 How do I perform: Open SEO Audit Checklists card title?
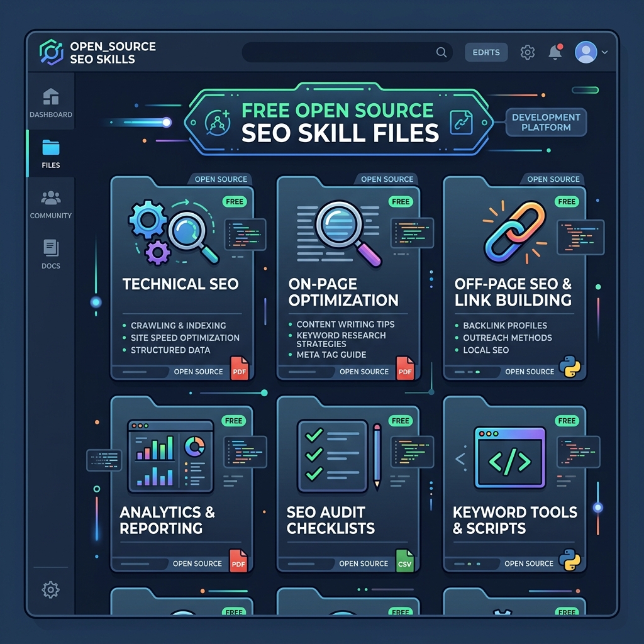coord(330,520)
